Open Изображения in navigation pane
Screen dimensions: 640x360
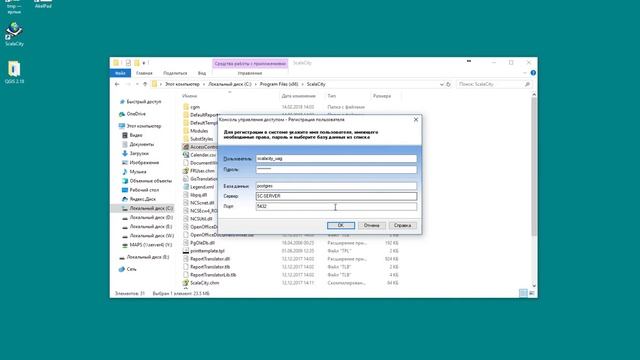[x=144, y=162]
